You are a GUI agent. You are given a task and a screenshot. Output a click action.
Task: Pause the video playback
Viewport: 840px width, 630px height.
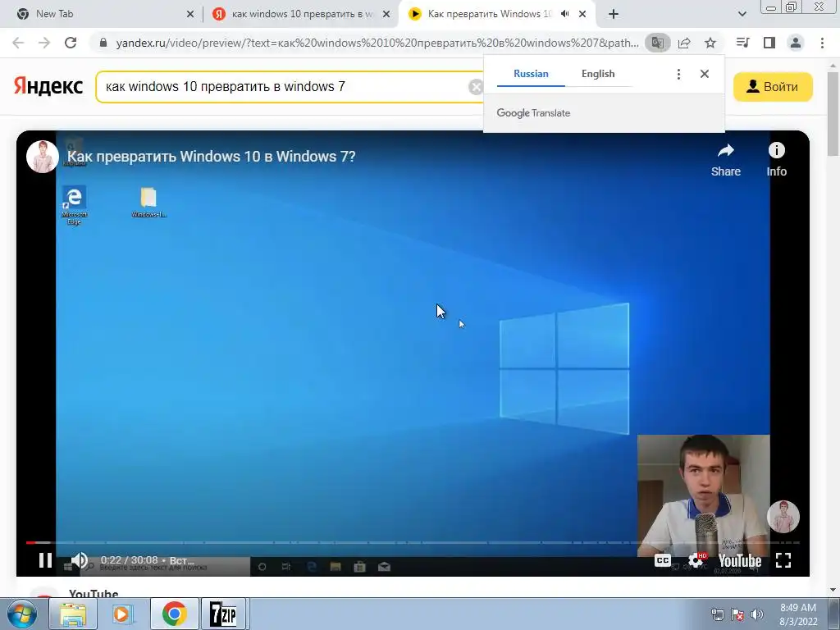coord(46,560)
